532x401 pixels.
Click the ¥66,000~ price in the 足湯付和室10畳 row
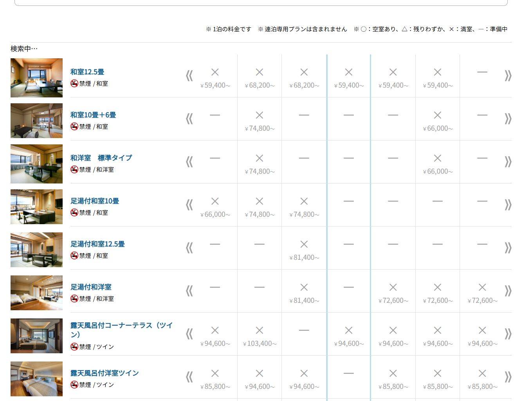[x=215, y=214]
